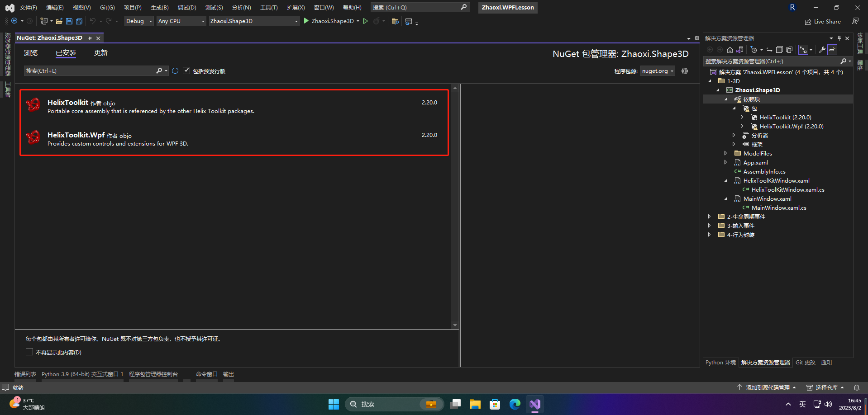Open Microsoft Edge from the taskbar
Viewport: 868px width, 415px height.
(515, 404)
